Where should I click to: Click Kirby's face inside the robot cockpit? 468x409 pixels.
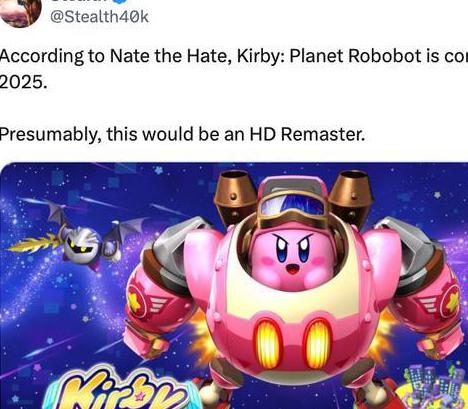point(292,255)
